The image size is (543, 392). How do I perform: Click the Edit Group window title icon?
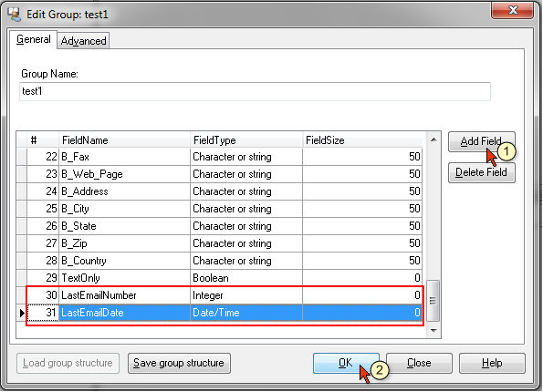click(15, 15)
